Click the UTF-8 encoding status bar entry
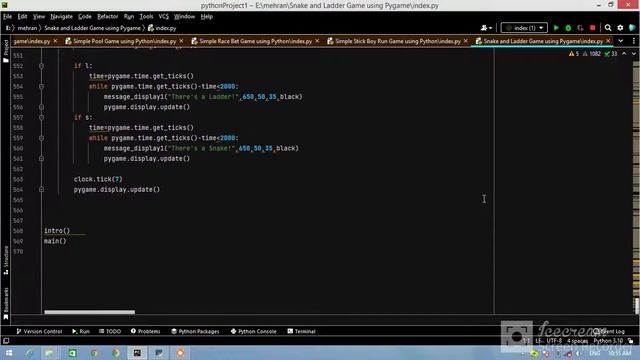Viewport: 640px width, 360px height. (x=554, y=341)
